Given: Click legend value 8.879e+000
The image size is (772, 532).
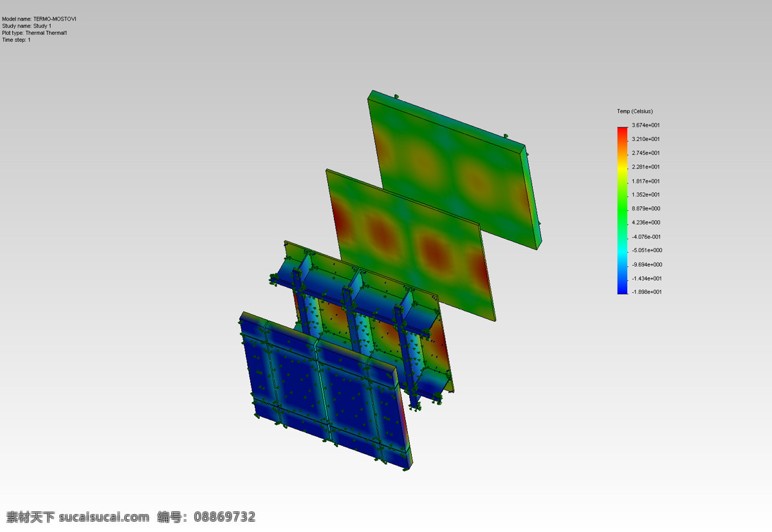Looking at the screenshot, I should [646, 208].
